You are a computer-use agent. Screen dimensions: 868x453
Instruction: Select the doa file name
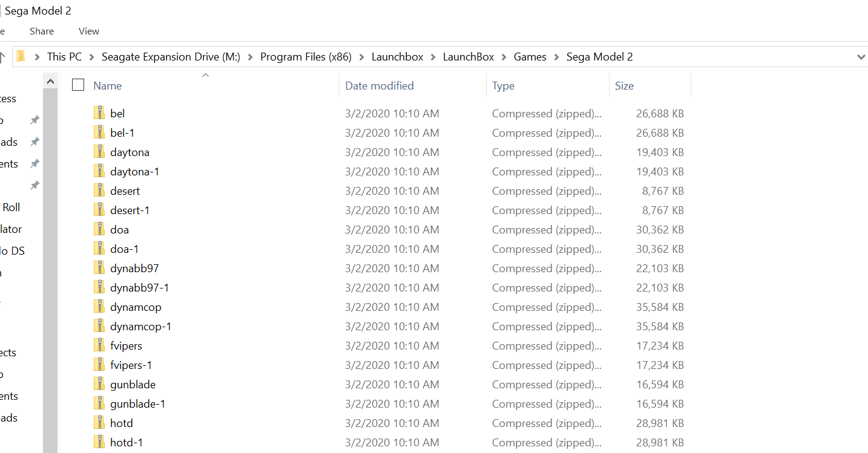119,230
